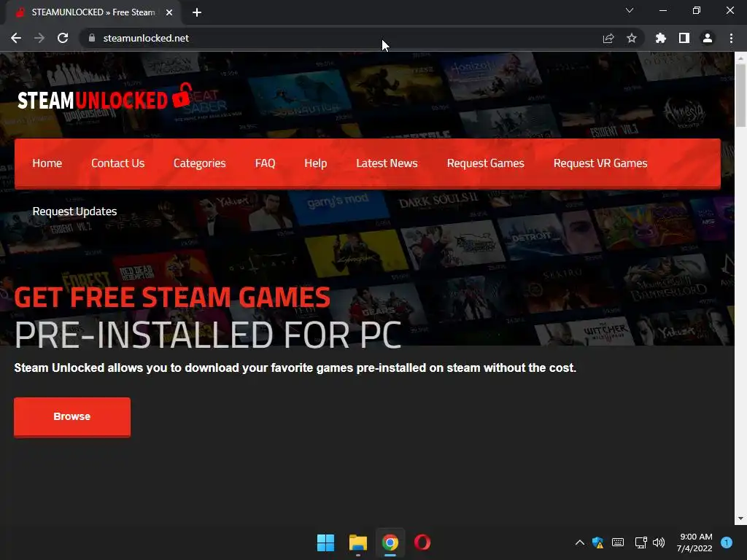
Task: Expand the tab search chevron
Action: (630, 10)
